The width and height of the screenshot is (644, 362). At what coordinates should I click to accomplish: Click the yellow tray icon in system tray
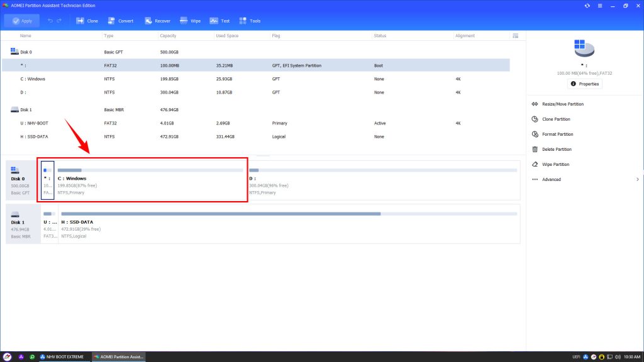tap(602, 357)
